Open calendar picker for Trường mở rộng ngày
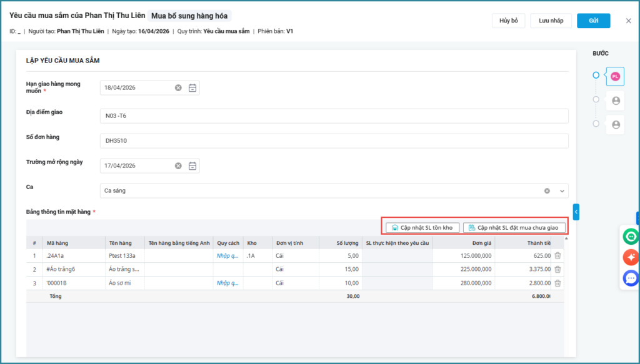Image resolution: width=640 pixels, height=364 pixels. [192, 166]
